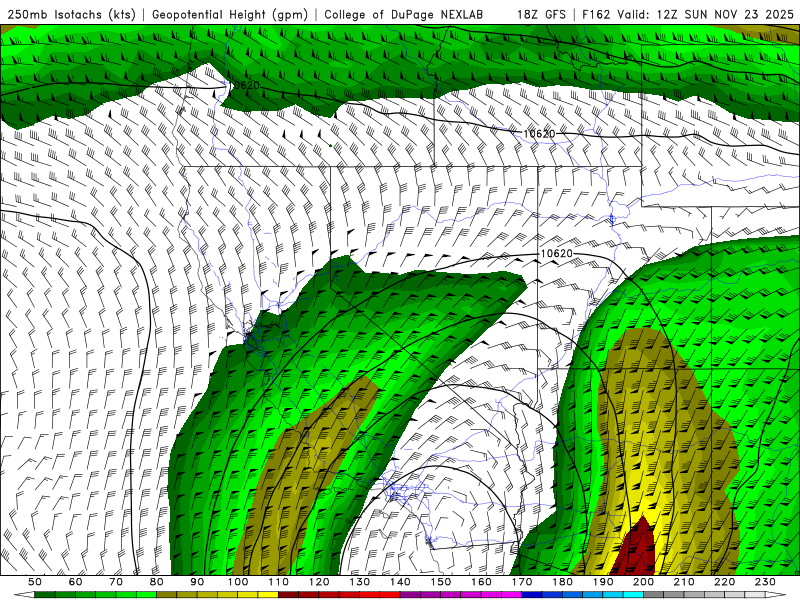Click the 70 knot scale label
Screen dimensions: 800x600
[x=116, y=582]
